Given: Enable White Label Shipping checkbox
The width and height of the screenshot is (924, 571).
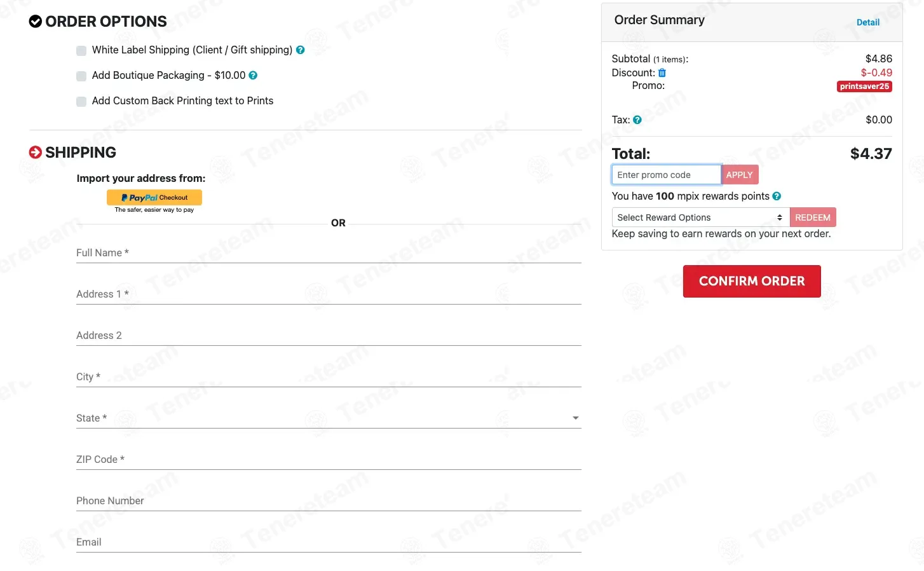Looking at the screenshot, I should click(x=81, y=51).
